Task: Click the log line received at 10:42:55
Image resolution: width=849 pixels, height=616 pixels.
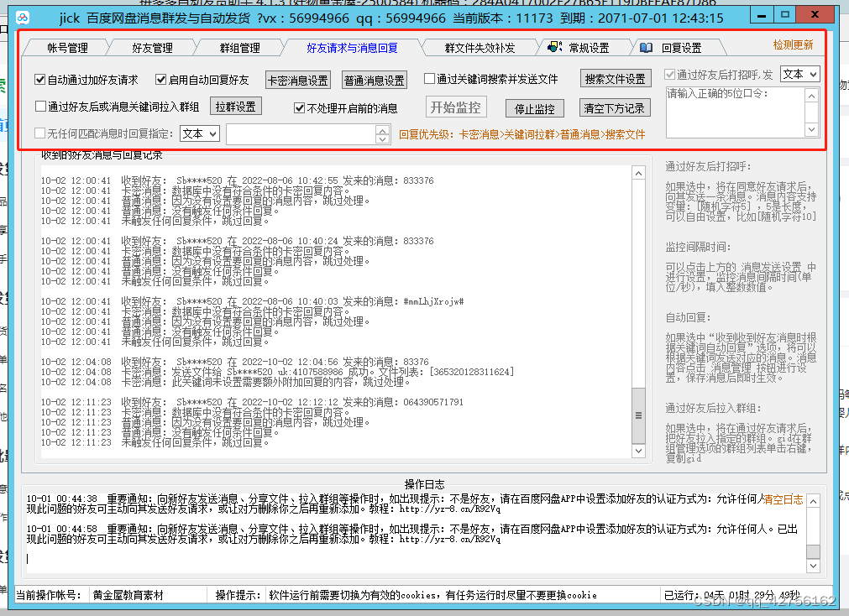Action: point(237,180)
